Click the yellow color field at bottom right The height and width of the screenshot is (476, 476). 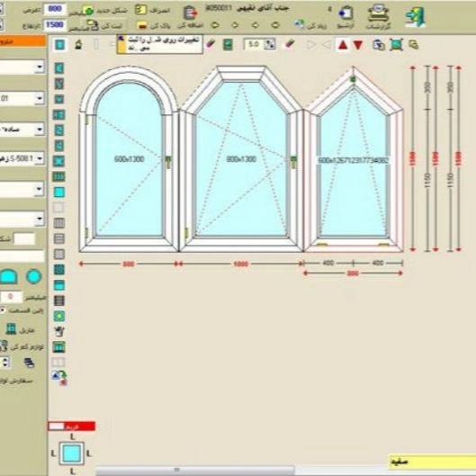(432, 462)
